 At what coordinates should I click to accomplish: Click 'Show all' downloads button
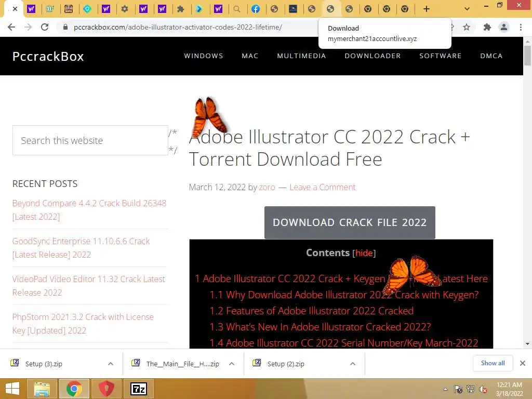[x=493, y=363]
